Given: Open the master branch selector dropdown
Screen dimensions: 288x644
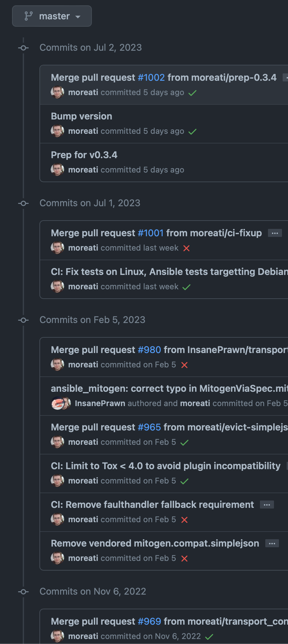Looking at the screenshot, I should [x=52, y=15].
